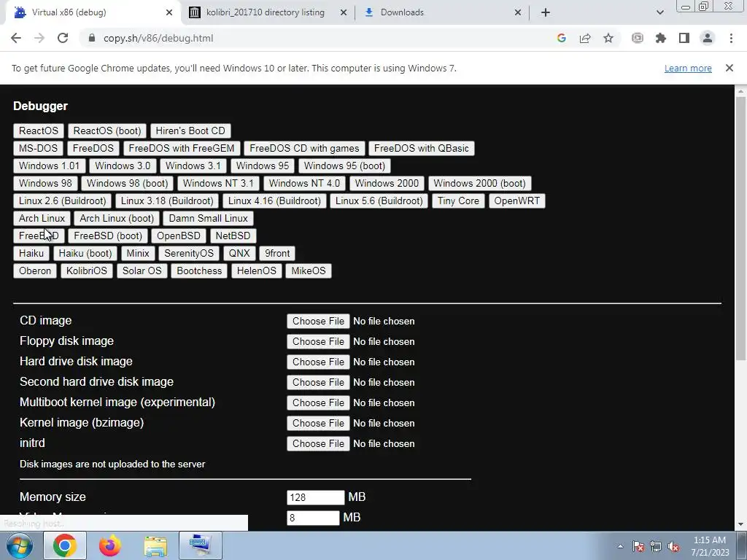Select Linux 5.6 (Buildroot)

[x=379, y=201]
